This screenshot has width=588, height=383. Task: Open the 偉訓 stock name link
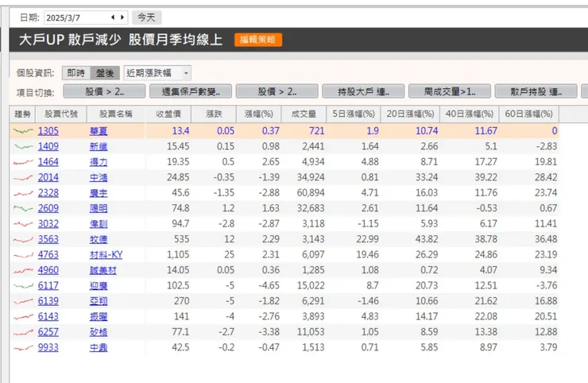99,224
